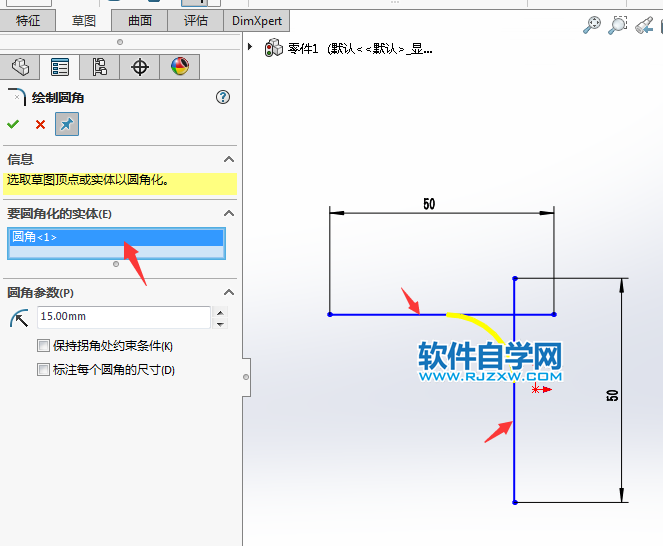
Task: Click the Previous View icon
Action: (x=644, y=25)
